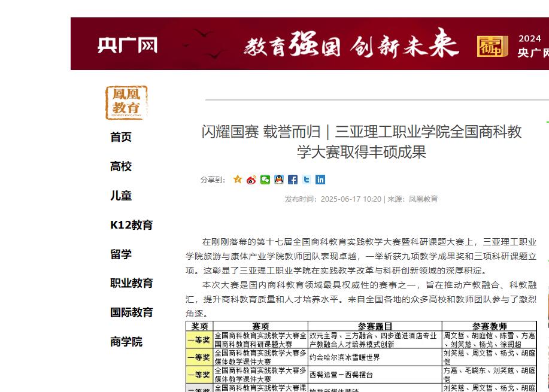
Task: Go to the 儿童 channel
Action: [120, 196]
